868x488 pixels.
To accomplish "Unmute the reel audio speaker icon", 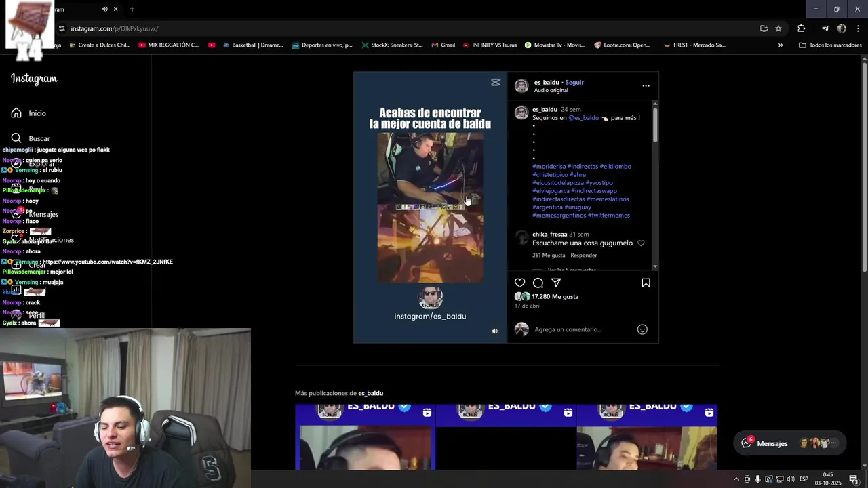I will (494, 331).
